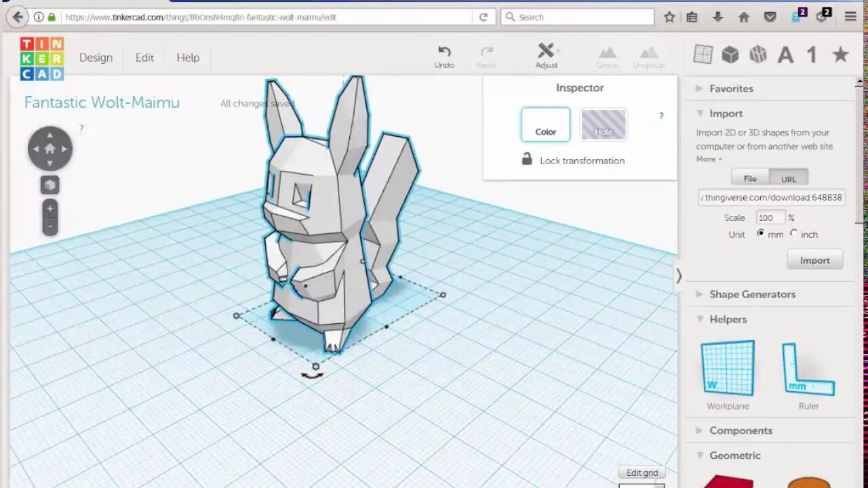Collapse the Helpers section
Image resolution: width=868 pixels, height=488 pixels.
(728, 319)
